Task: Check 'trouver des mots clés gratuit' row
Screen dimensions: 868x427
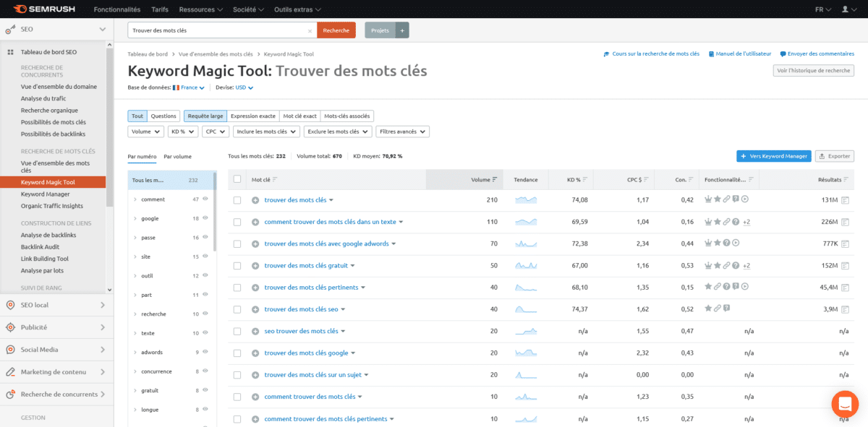Action: tap(237, 266)
